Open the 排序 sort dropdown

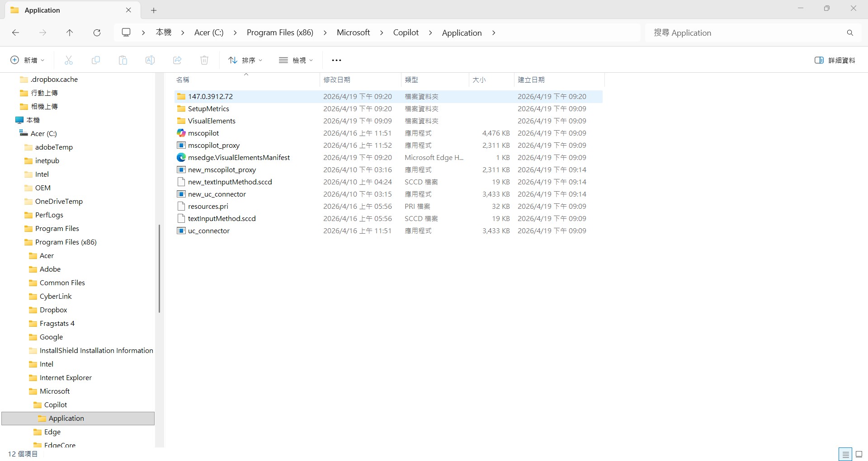pos(245,60)
